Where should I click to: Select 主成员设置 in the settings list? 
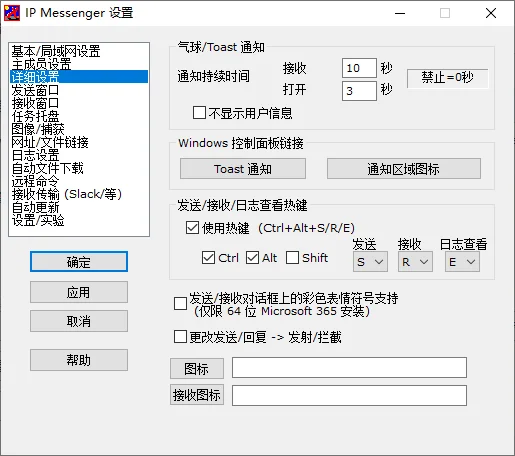[79, 64]
